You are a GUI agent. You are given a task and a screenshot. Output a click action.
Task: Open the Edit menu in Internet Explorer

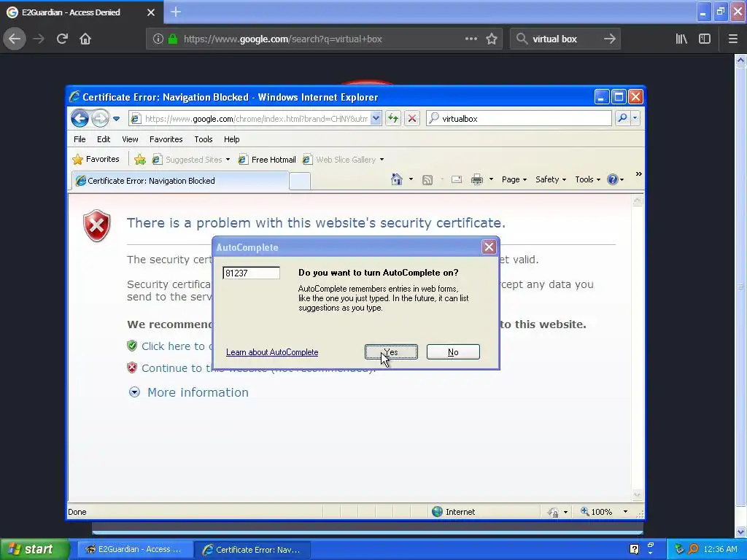click(104, 139)
